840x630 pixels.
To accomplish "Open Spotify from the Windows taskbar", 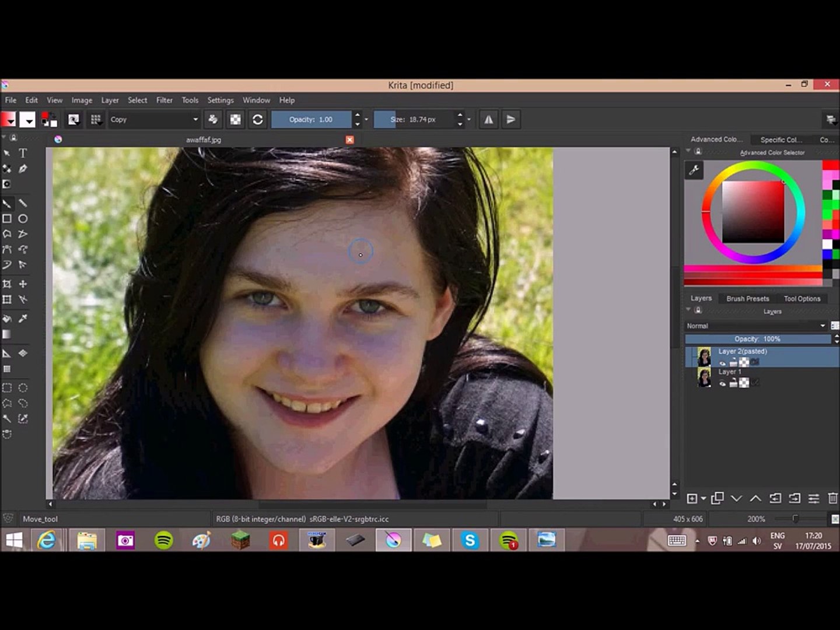I will click(x=164, y=540).
